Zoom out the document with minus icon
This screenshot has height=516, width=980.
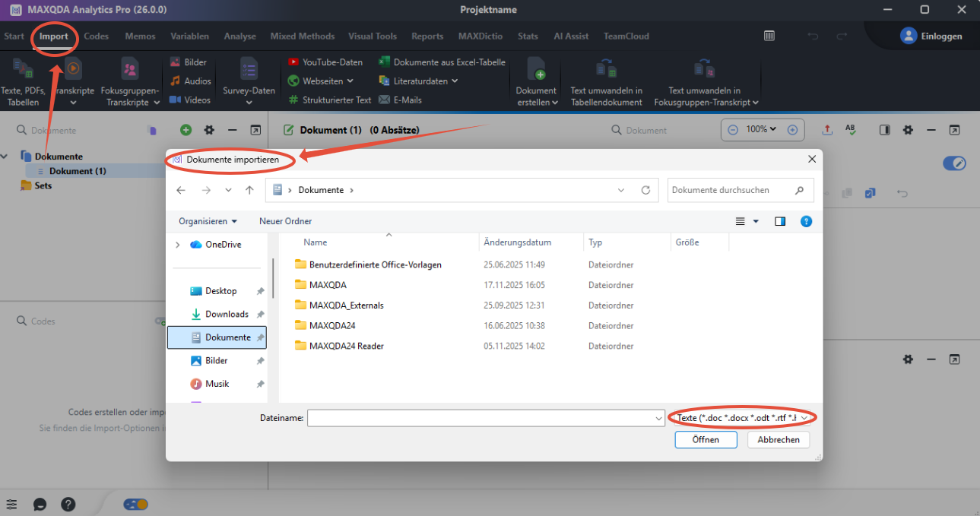click(733, 130)
